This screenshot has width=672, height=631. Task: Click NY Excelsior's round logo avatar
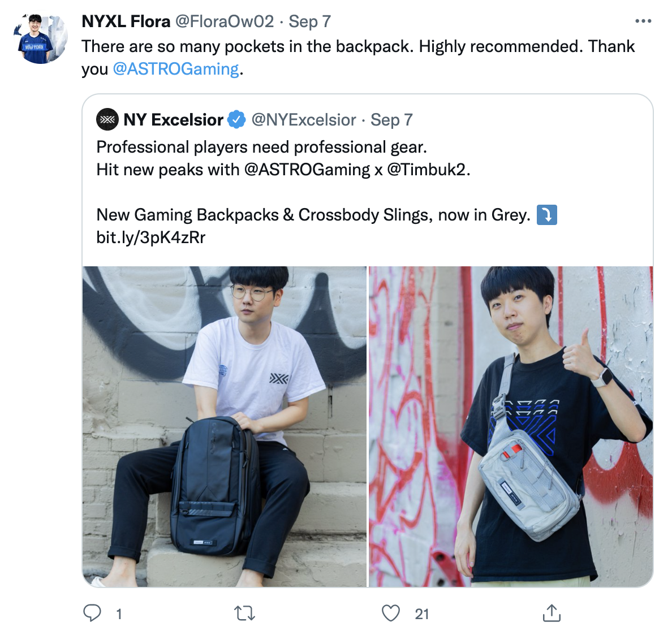(107, 119)
